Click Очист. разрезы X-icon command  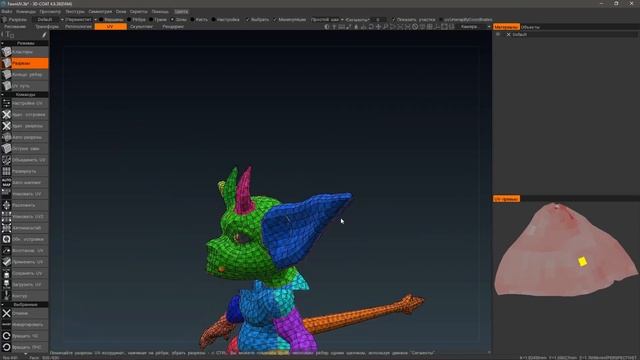click(x=24, y=126)
